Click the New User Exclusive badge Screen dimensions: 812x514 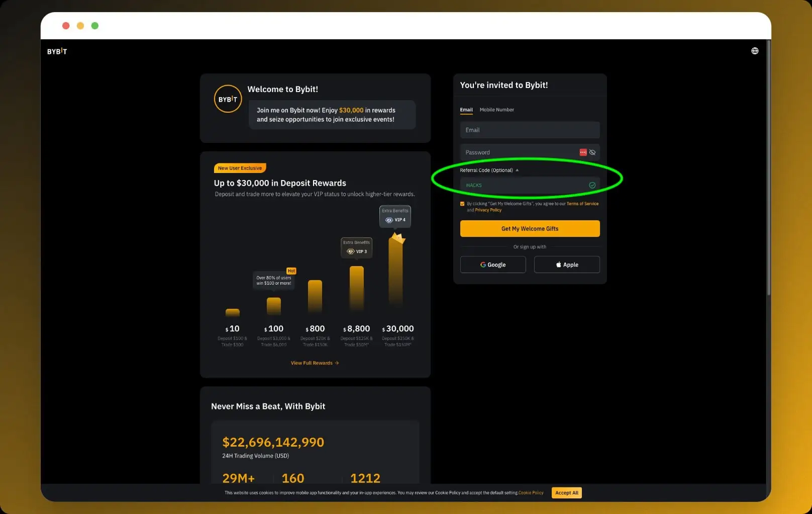pyautogui.click(x=240, y=168)
